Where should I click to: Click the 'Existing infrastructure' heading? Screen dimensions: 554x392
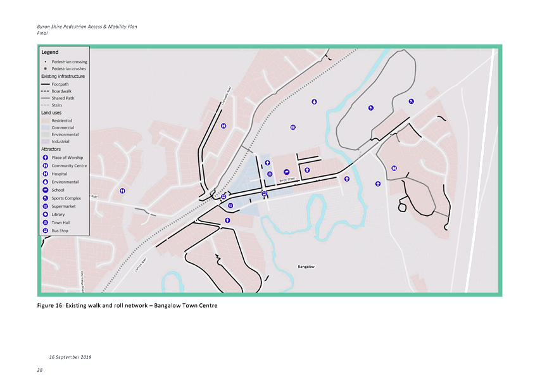point(63,77)
